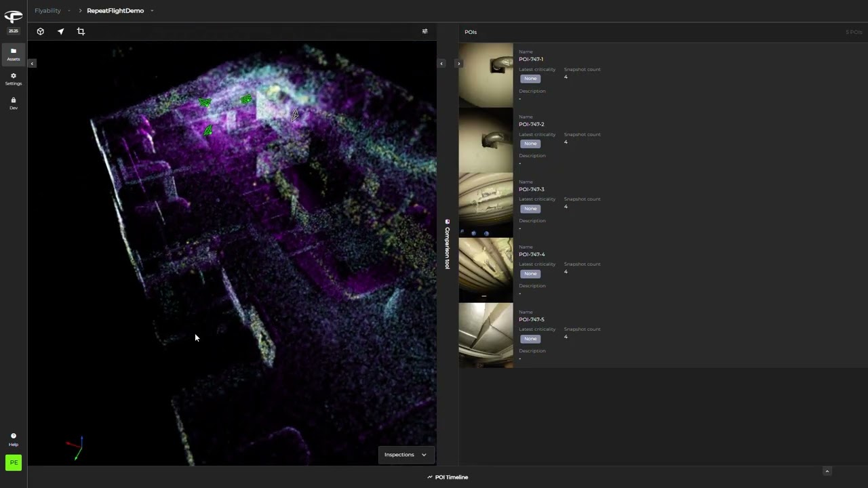This screenshot has height=488, width=868.
Task: Activate the navigation arrow tool
Action: (60, 31)
